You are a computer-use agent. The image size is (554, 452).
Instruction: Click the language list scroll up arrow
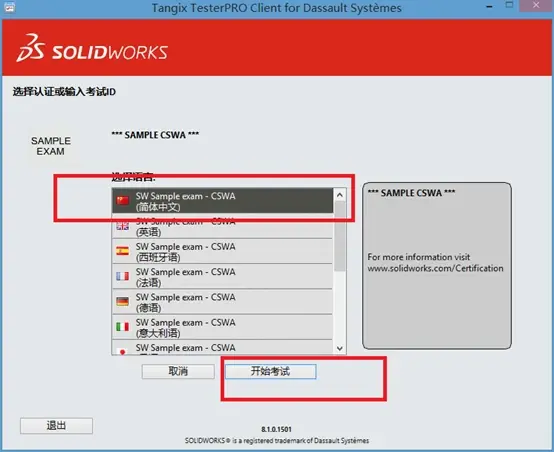[x=340, y=195]
